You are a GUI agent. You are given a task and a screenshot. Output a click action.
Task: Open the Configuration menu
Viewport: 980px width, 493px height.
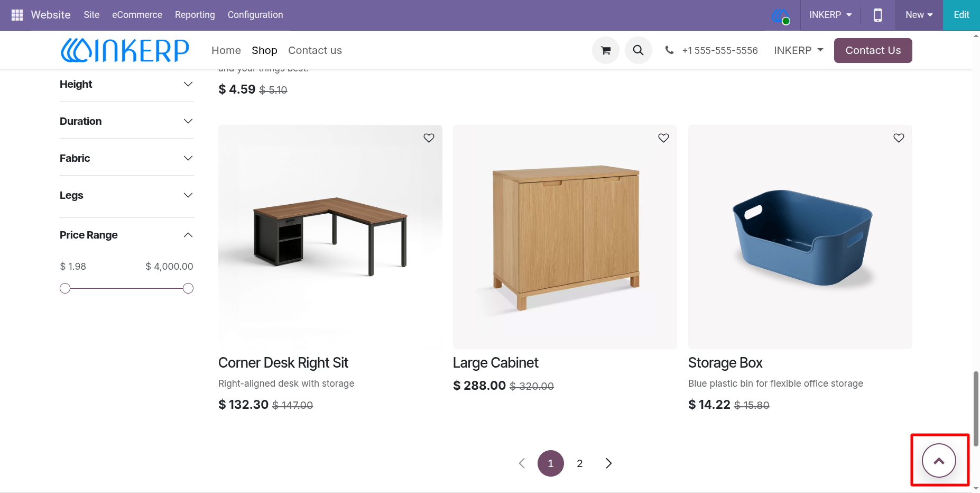[x=255, y=15]
